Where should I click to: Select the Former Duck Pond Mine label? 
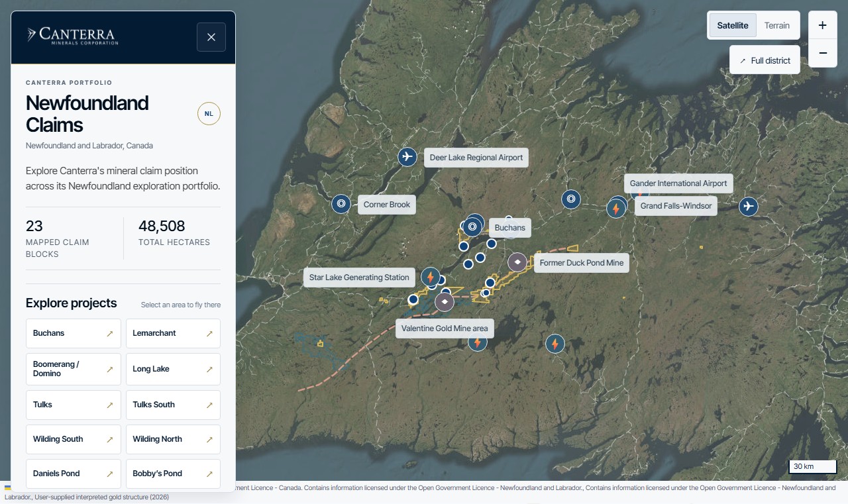pyautogui.click(x=582, y=263)
